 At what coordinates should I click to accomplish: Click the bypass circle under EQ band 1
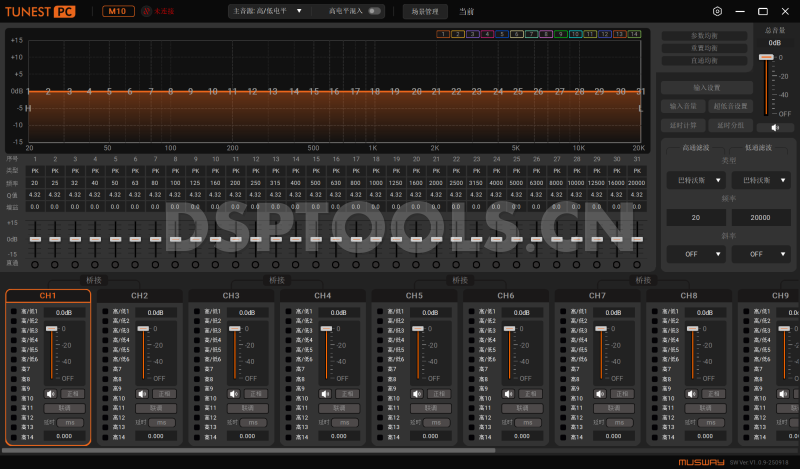(x=35, y=264)
